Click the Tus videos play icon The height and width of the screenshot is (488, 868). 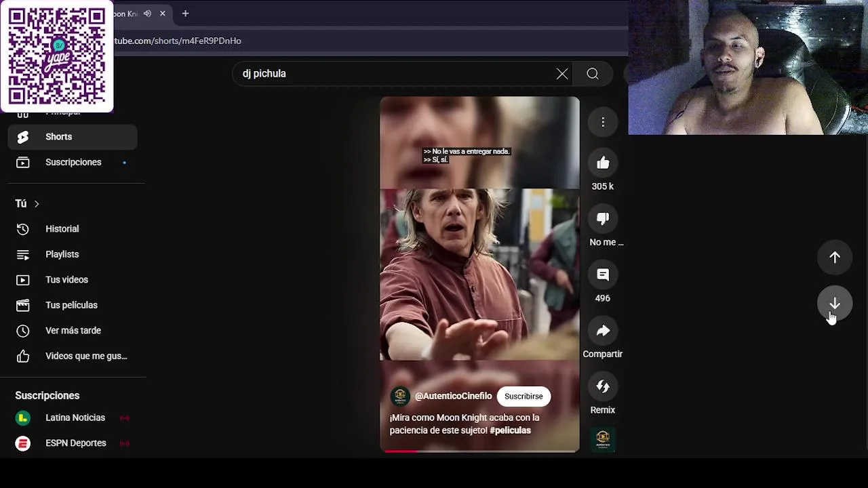click(x=23, y=280)
